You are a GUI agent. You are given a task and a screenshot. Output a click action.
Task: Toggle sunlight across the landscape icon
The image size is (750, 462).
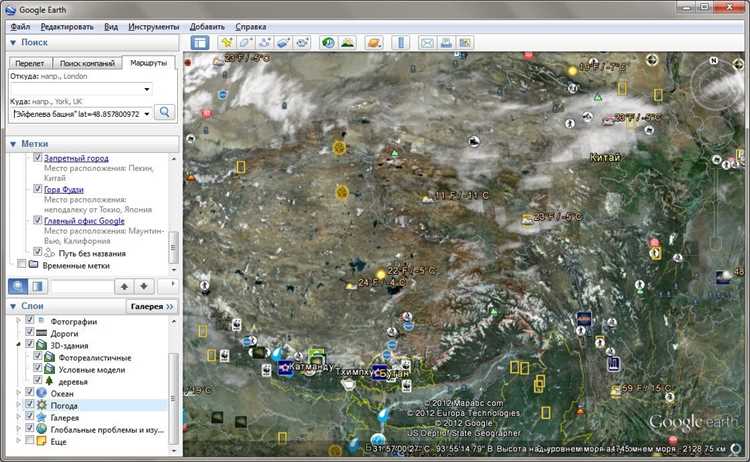click(348, 43)
